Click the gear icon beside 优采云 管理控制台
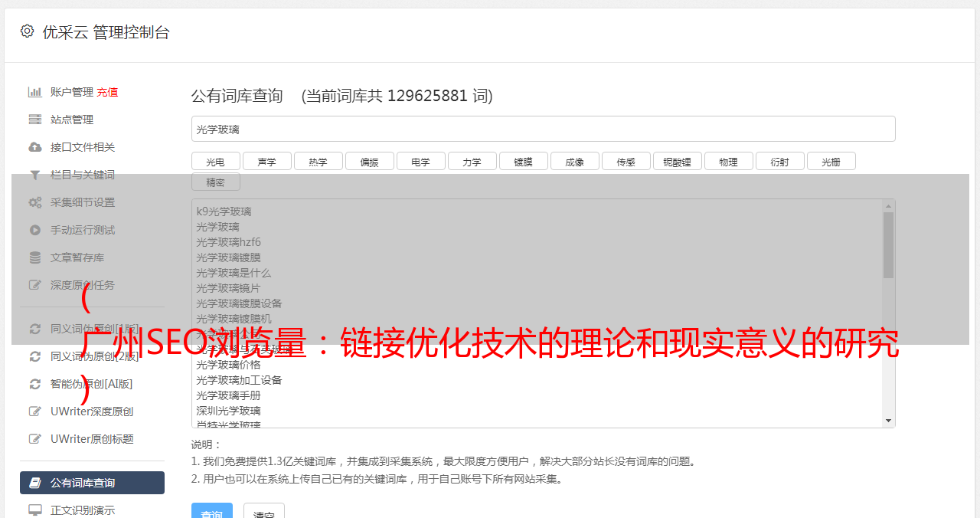Viewport: 980px width, 518px height. click(28, 31)
